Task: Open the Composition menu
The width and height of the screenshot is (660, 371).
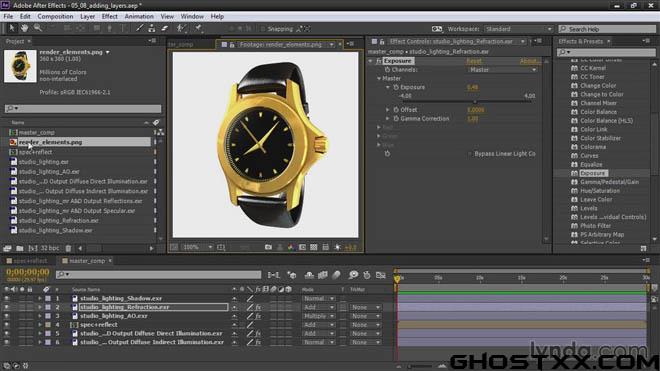Action: pos(55,16)
